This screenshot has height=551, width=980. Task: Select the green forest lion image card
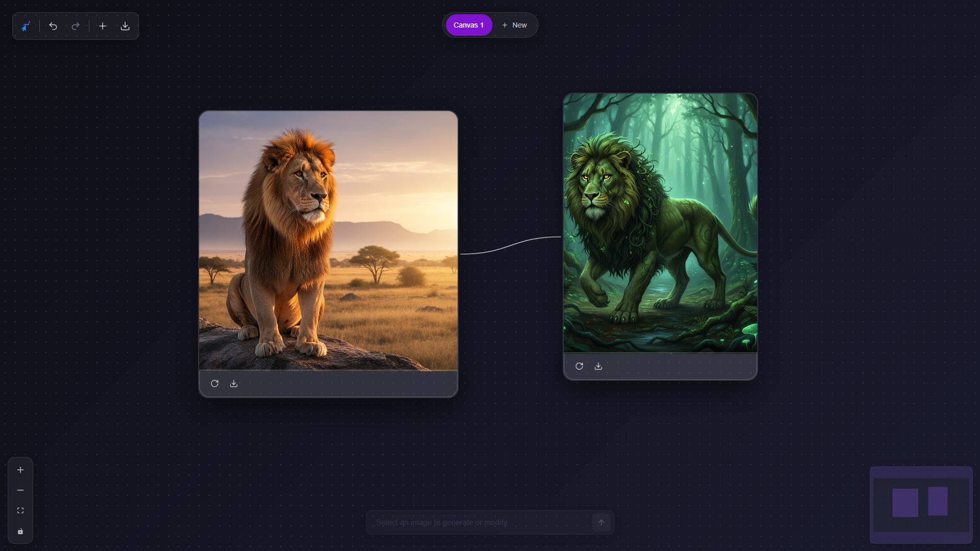click(x=660, y=222)
